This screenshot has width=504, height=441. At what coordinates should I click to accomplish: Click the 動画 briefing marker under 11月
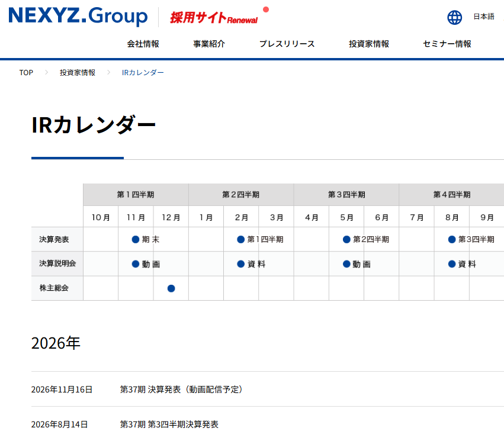(x=146, y=264)
